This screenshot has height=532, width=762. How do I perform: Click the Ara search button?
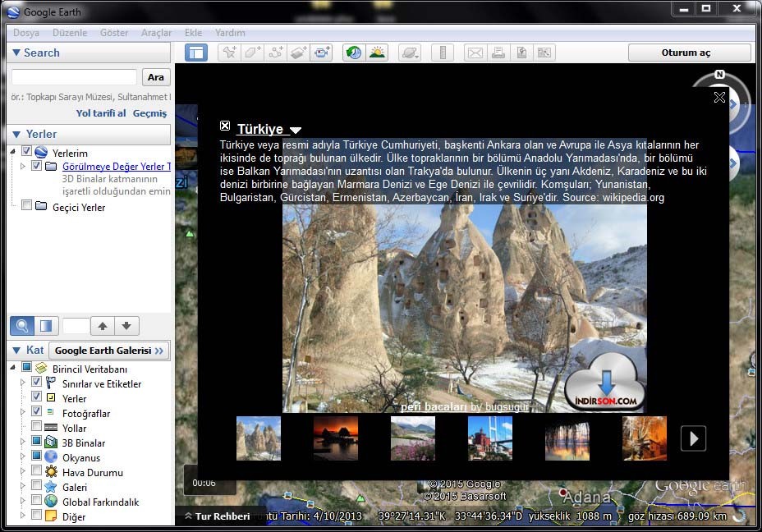[x=156, y=77]
